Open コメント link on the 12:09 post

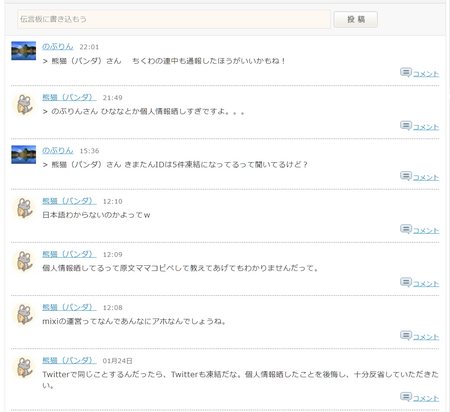click(426, 284)
